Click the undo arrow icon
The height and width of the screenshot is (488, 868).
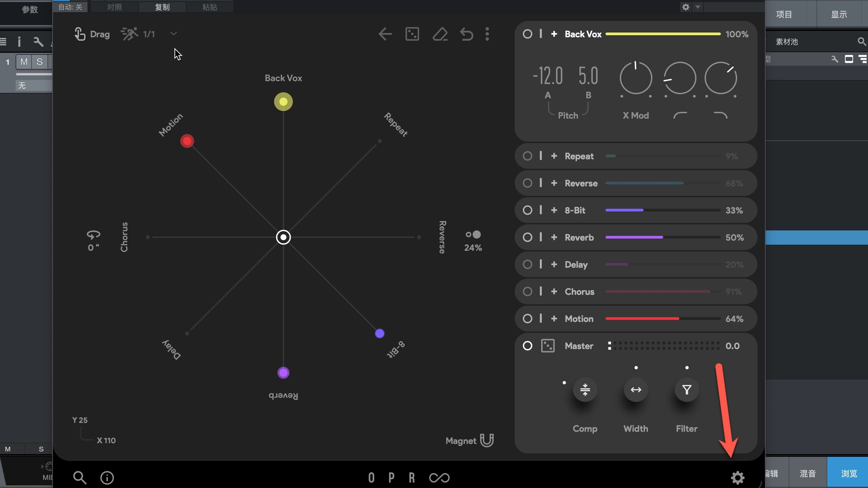(x=467, y=34)
